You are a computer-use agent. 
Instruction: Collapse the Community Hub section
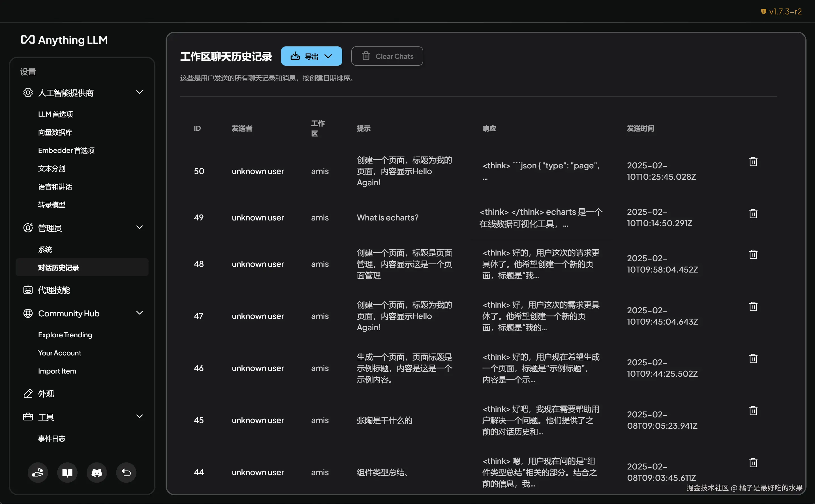coord(140,313)
